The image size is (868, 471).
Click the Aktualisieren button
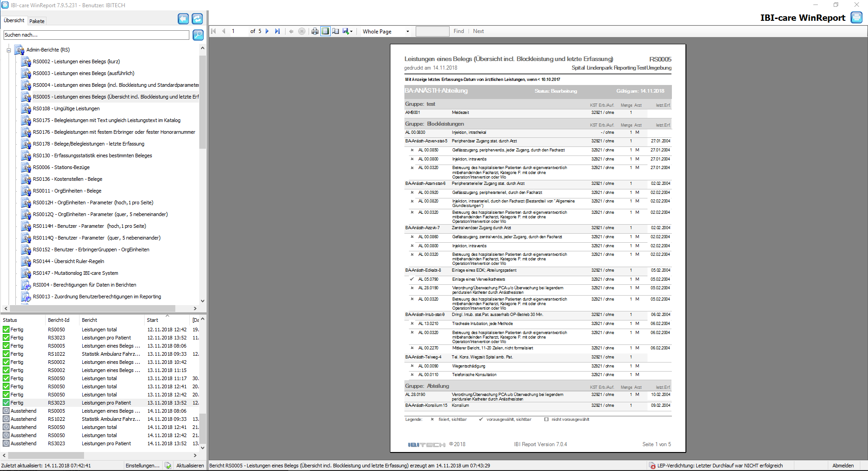tap(190, 466)
